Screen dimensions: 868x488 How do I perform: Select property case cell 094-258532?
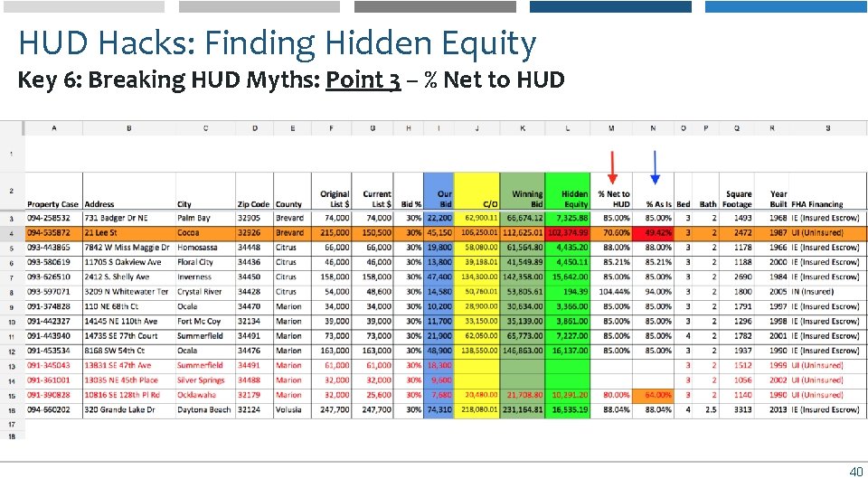[53, 218]
